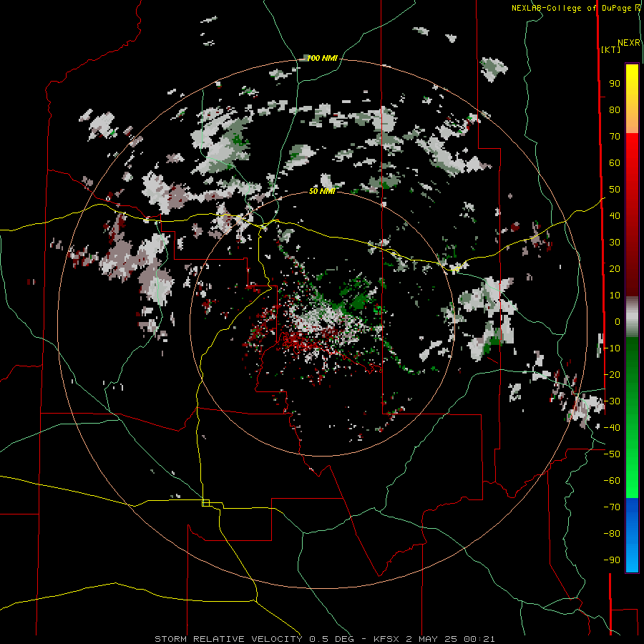Click the -10 value on velocity scale

[612, 348]
